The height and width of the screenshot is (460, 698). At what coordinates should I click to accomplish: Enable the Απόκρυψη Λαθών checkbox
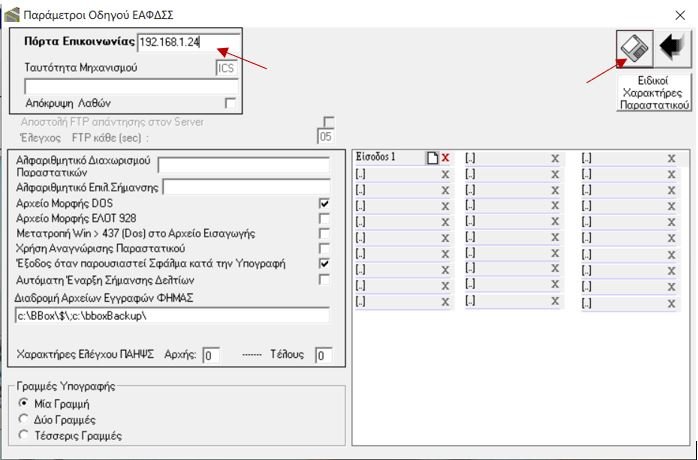pyautogui.click(x=231, y=103)
